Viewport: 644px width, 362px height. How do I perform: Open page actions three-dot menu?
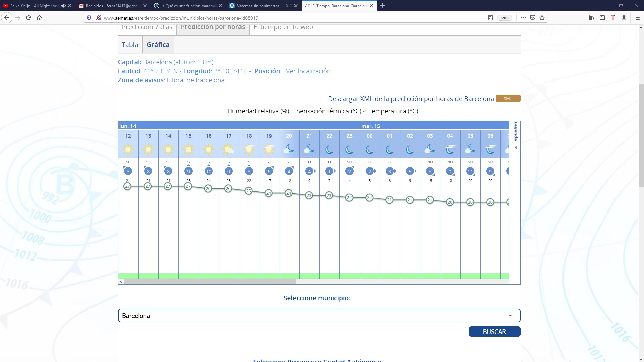pos(523,18)
